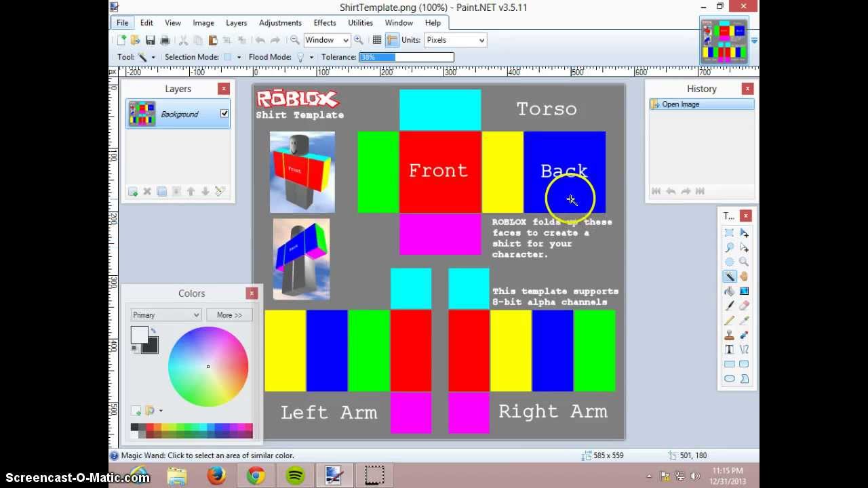The width and height of the screenshot is (868, 488).
Task: Close the History panel
Action: tap(747, 89)
